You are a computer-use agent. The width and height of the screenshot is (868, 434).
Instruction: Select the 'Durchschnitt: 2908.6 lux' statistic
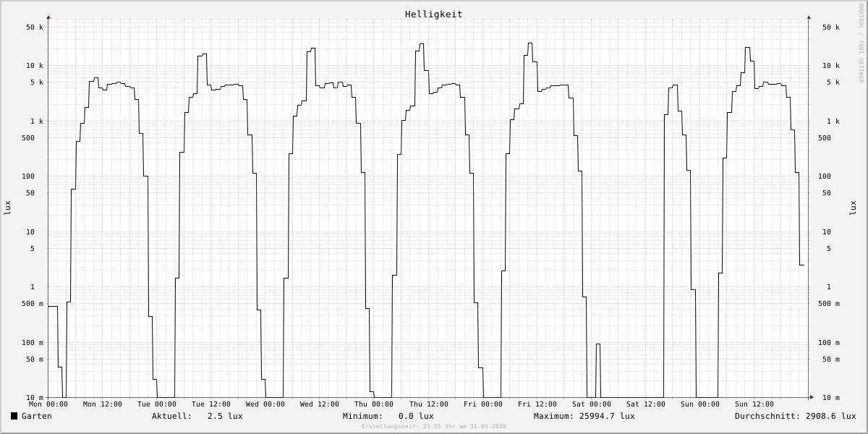796,416
